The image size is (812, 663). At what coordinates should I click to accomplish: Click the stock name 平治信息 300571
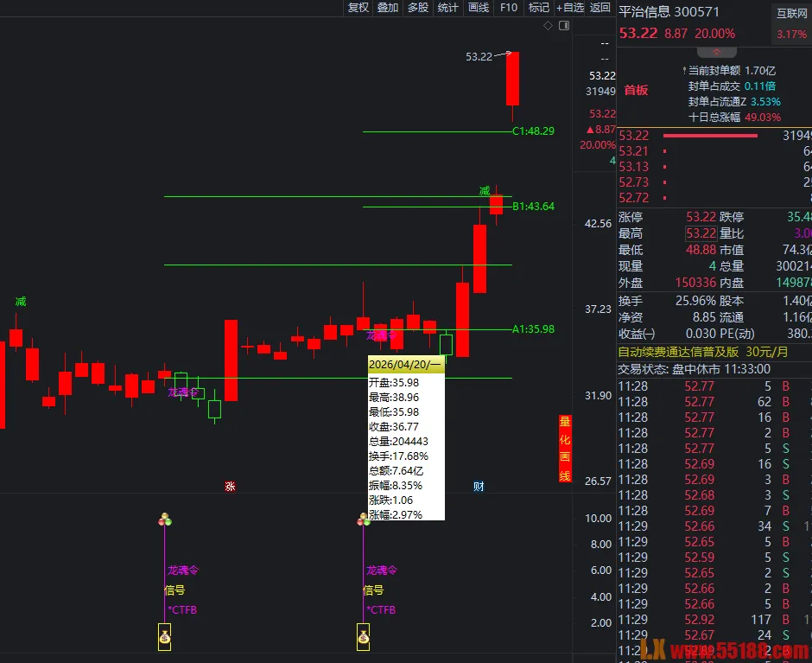tap(669, 12)
